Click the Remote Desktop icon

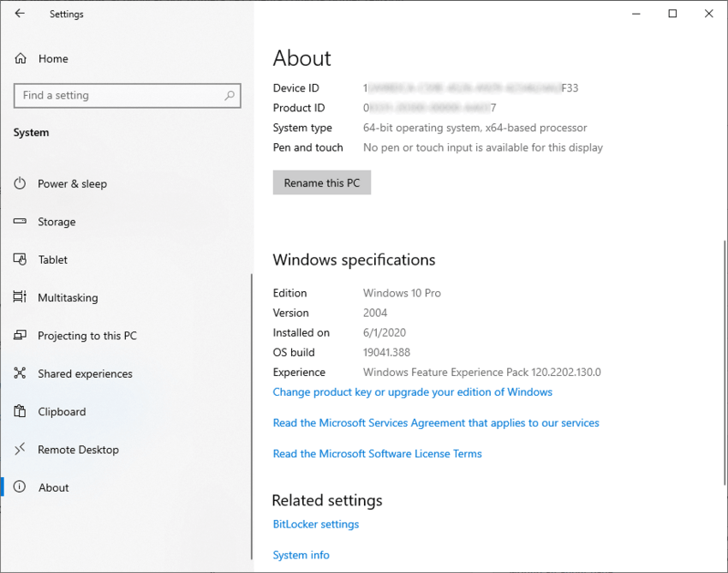(x=19, y=450)
